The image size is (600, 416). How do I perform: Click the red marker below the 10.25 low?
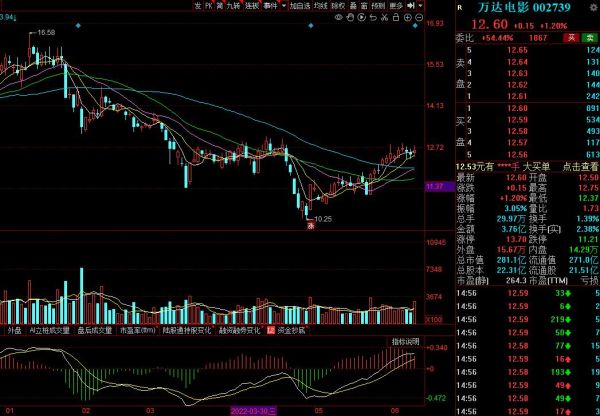(310, 227)
